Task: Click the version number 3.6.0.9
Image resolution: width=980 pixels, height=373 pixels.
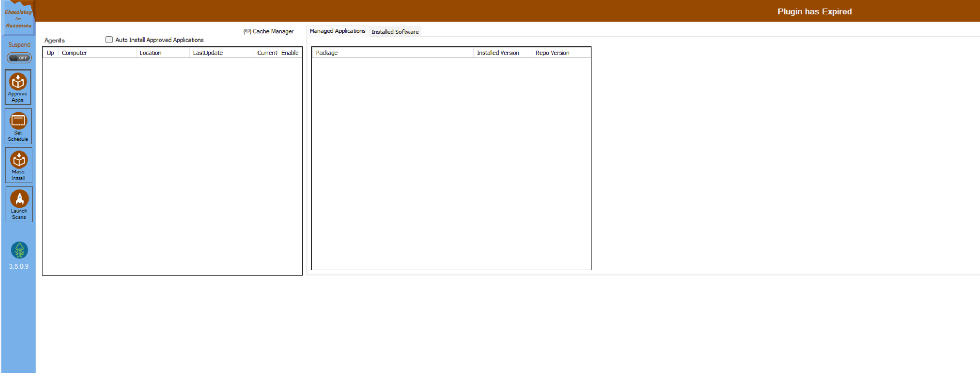Action: coord(18,266)
